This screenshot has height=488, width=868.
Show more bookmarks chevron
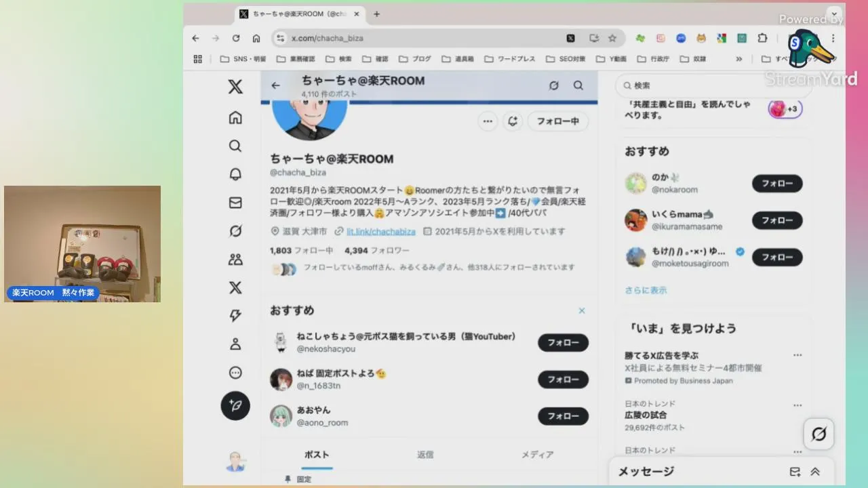tap(739, 59)
